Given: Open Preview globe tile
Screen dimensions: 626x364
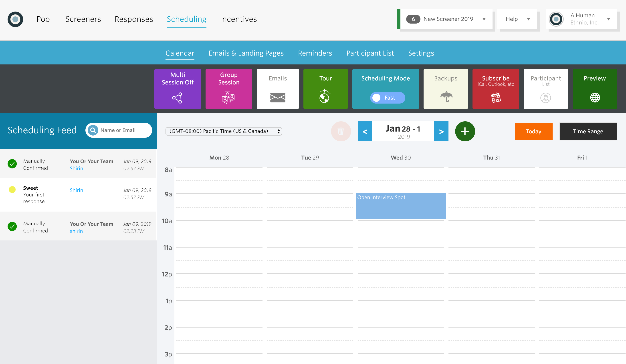Looking at the screenshot, I should [595, 89].
